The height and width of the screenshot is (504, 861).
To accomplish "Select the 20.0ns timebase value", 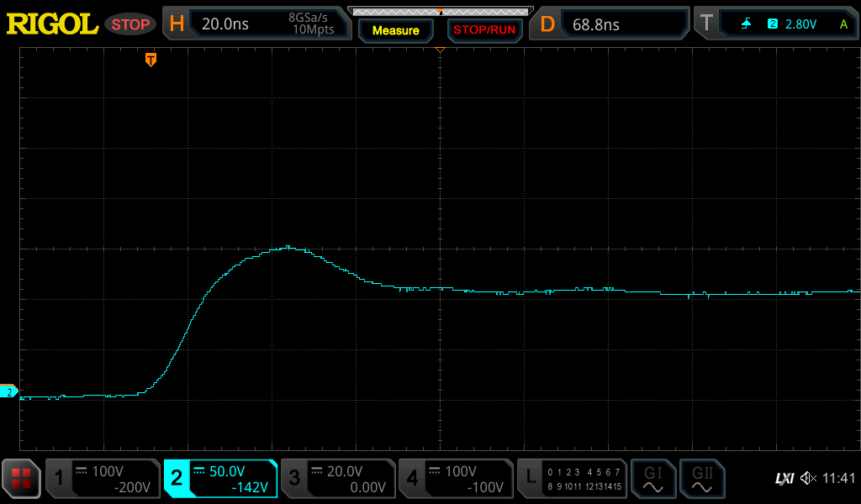I will (x=225, y=24).
